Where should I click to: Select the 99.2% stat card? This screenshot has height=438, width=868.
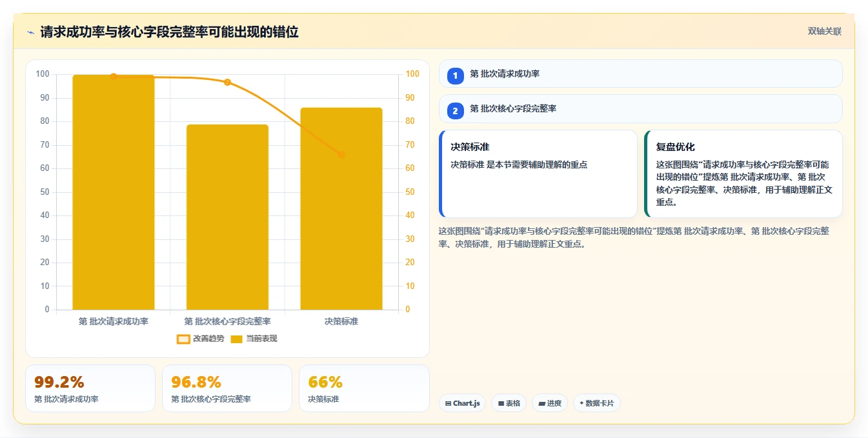[x=90, y=388]
